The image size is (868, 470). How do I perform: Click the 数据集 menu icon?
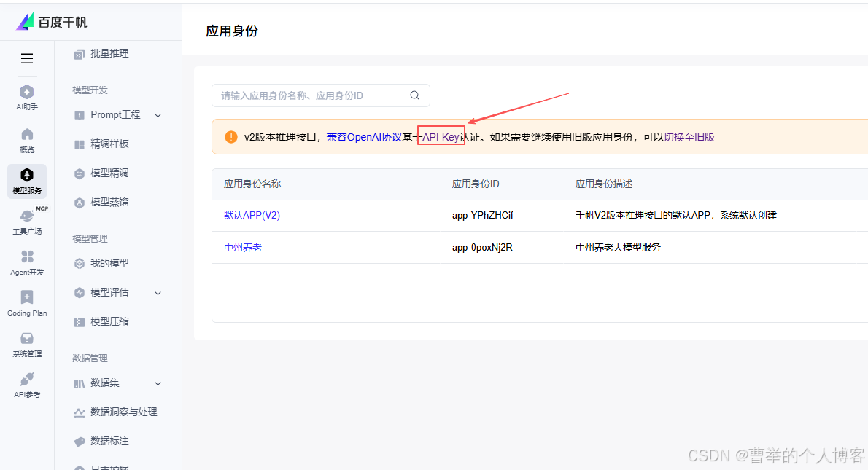coord(80,383)
